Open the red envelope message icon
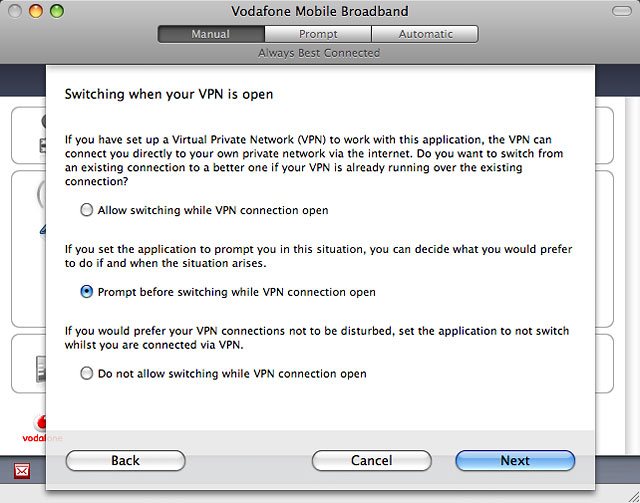The width and height of the screenshot is (640, 503). [x=22, y=471]
